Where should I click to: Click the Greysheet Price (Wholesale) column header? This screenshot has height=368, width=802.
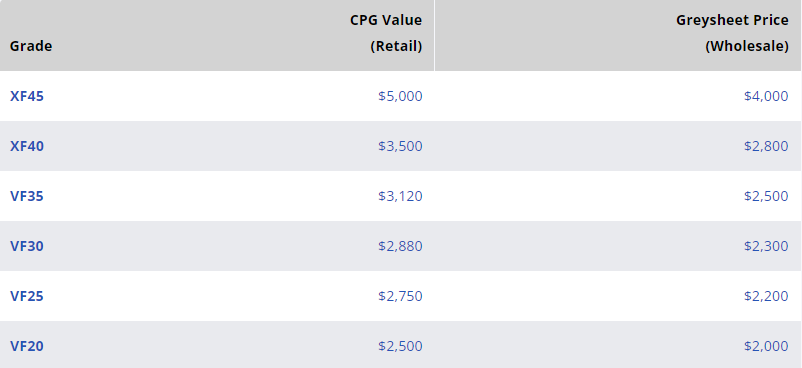pos(732,33)
